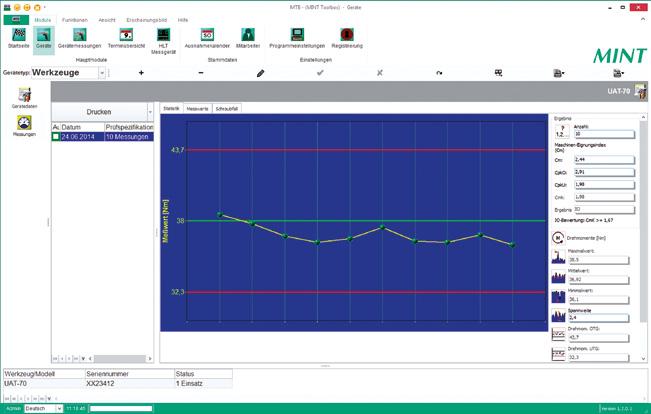
Task: Click the Spannweite histogram icon
Action: click(558, 316)
